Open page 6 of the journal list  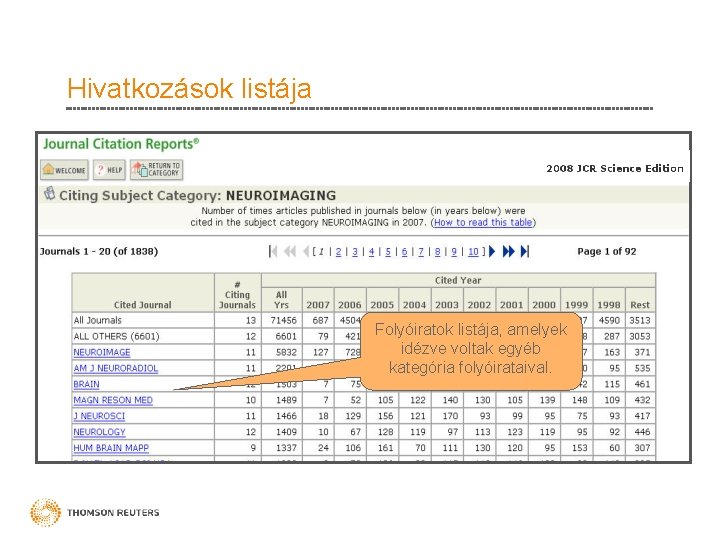click(x=405, y=252)
